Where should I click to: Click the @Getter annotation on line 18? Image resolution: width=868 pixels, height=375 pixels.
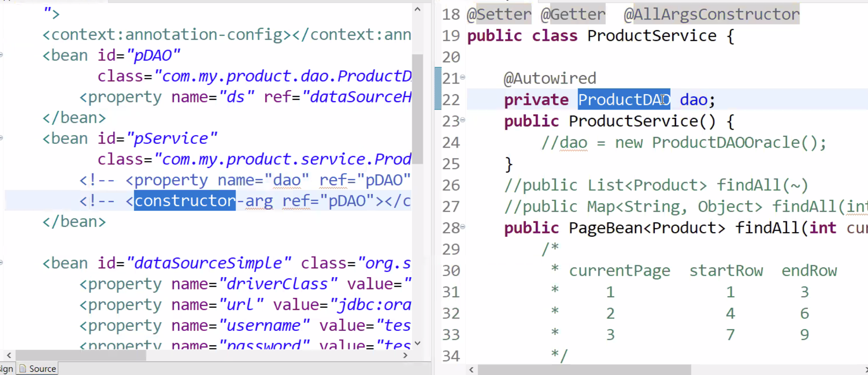573,14
